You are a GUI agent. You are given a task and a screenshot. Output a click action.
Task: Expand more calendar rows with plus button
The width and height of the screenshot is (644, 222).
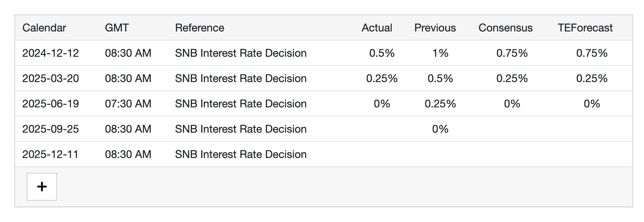42,187
